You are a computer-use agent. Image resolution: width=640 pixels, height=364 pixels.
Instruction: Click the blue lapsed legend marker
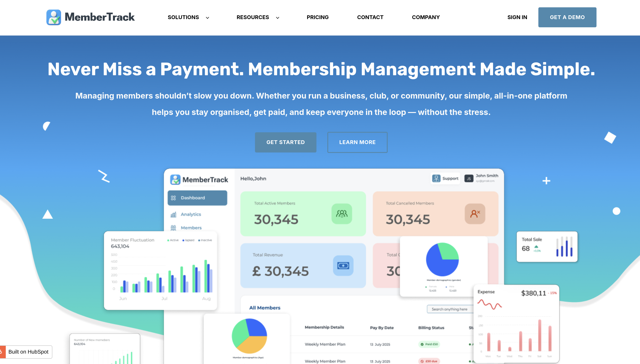tap(183, 240)
